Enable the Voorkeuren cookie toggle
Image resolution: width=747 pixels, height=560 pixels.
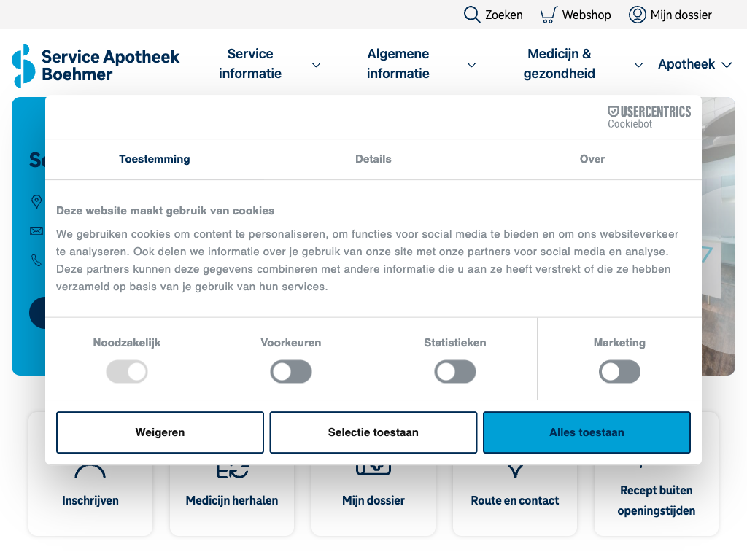click(291, 372)
